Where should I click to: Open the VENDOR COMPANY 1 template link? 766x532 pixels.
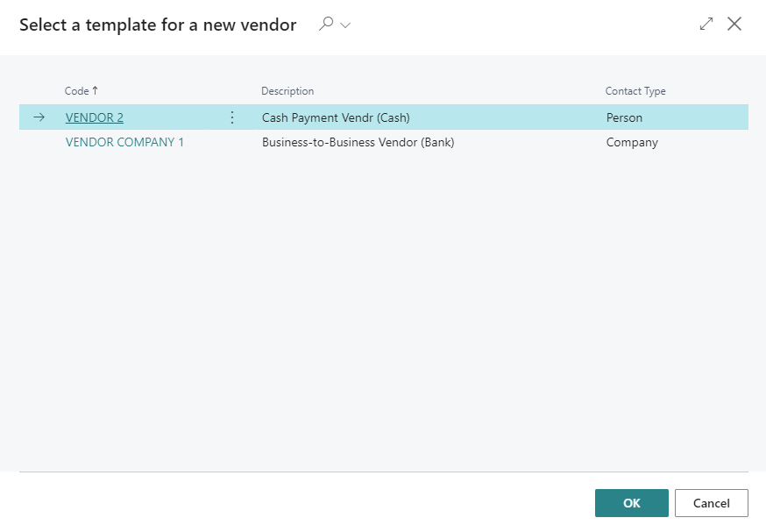point(124,142)
